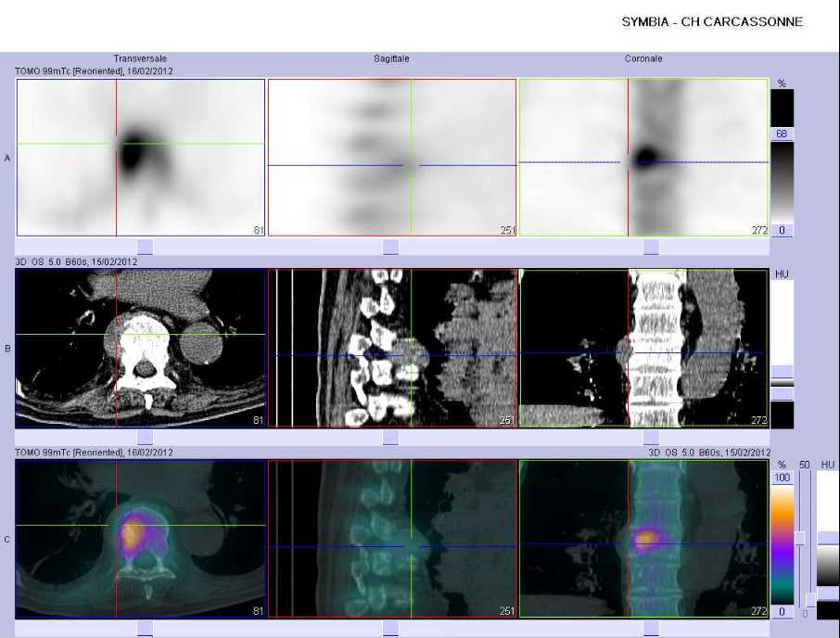Click the row label C

(7, 540)
